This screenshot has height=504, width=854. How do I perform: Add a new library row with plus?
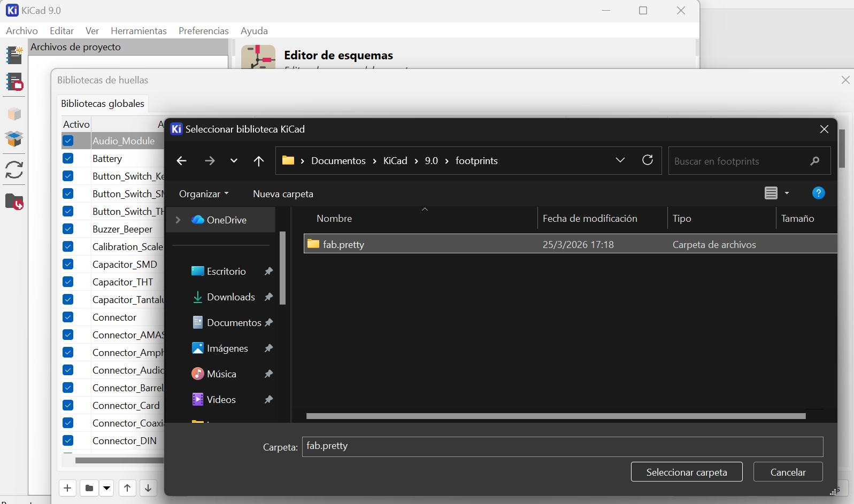pyautogui.click(x=67, y=488)
